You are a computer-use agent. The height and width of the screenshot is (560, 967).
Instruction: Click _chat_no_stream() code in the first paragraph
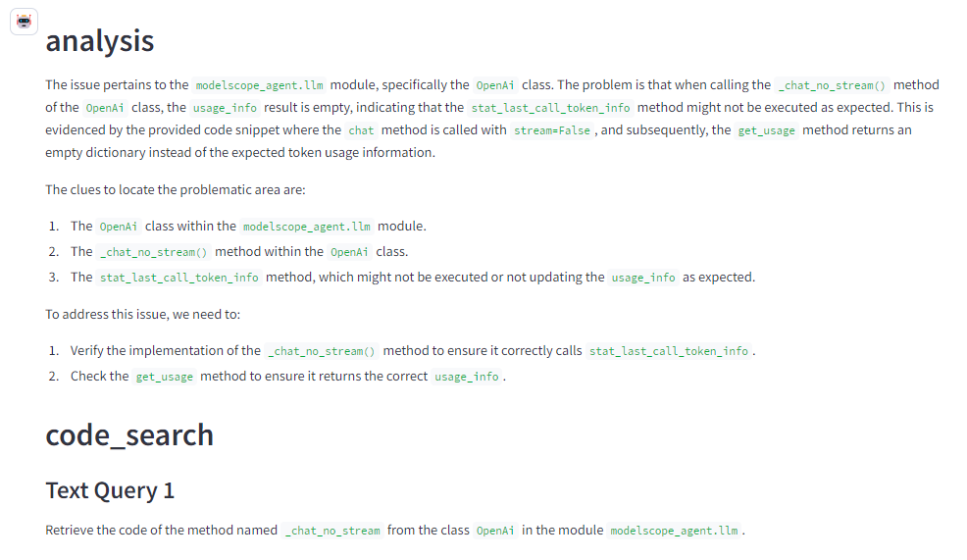(x=832, y=85)
